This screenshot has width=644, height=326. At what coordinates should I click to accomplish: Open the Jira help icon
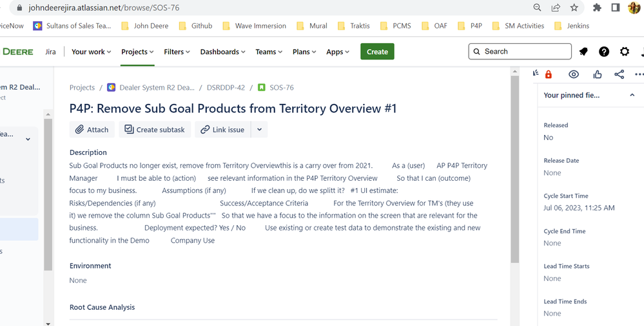604,52
